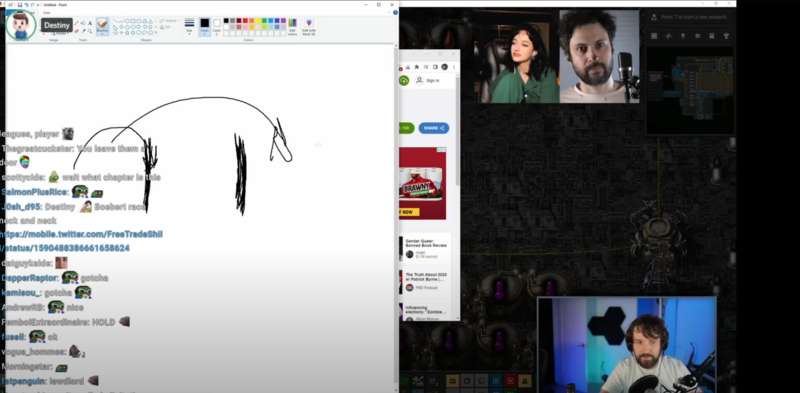Switch to the View tab in Paint
Image resolution: width=800 pixels, height=393 pixels.
click(x=46, y=12)
